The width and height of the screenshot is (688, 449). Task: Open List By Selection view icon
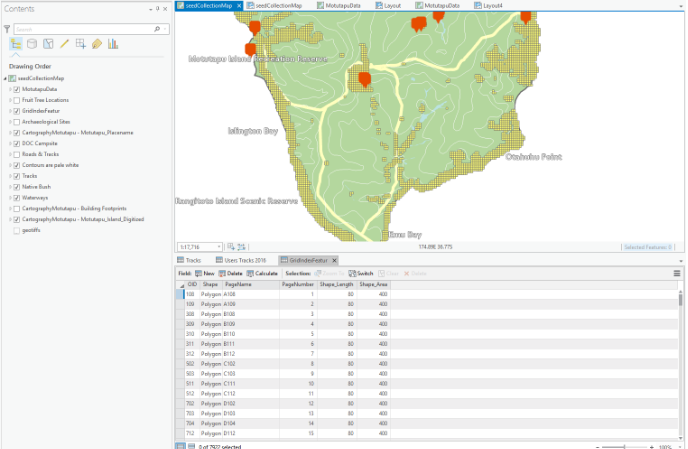48,44
